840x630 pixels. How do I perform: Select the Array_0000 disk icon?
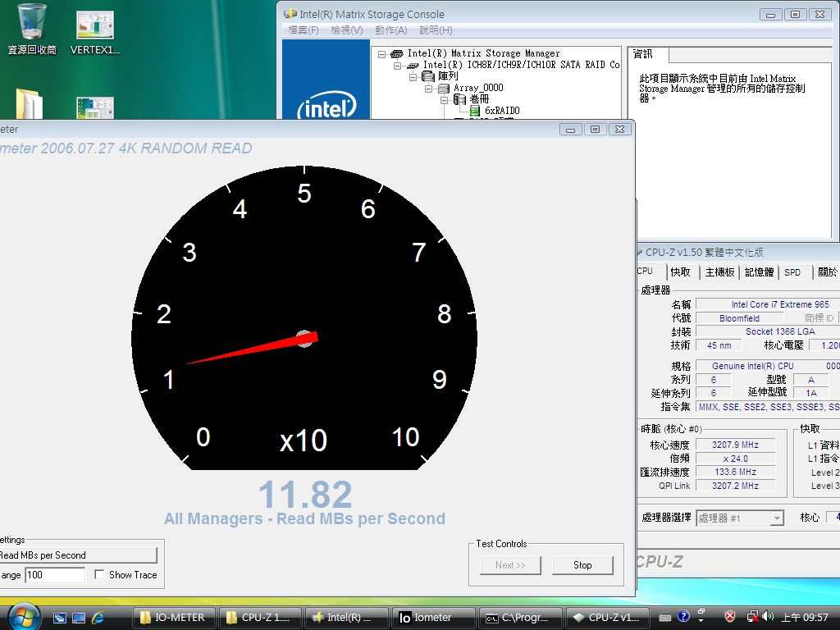[x=444, y=89]
